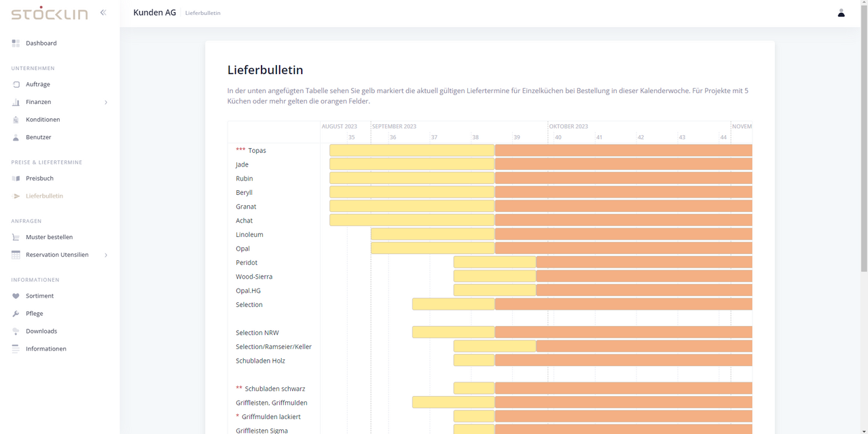The width and height of the screenshot is (868, 434).
Task: Collapse sidebar with double-chevron icon
Action: click(103, 12)
